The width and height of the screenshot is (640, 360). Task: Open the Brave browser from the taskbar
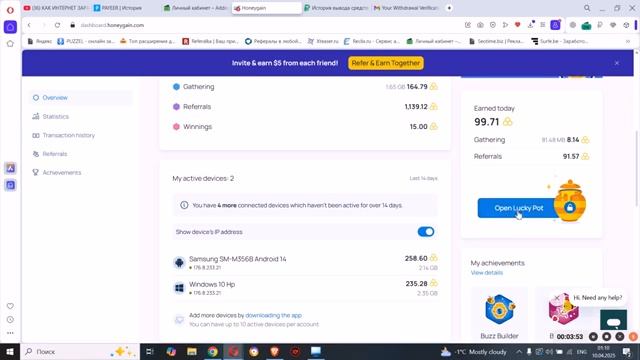pos(274,351)
